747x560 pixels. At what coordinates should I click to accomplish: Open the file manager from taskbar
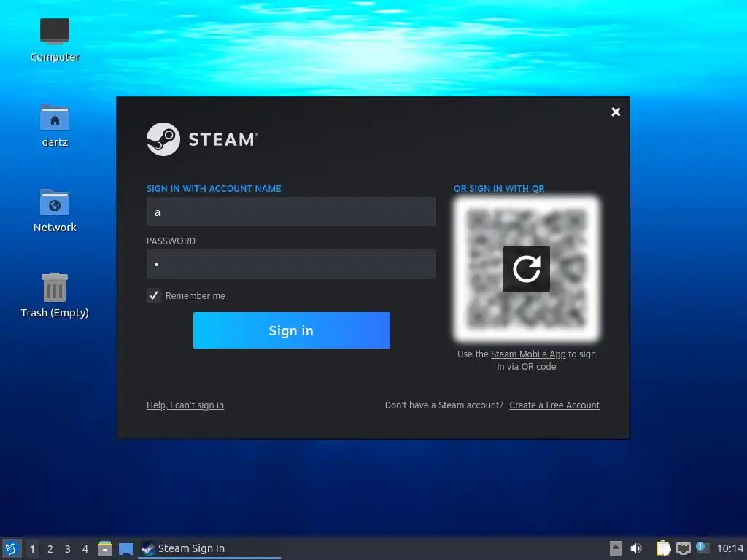click(105, 548)
